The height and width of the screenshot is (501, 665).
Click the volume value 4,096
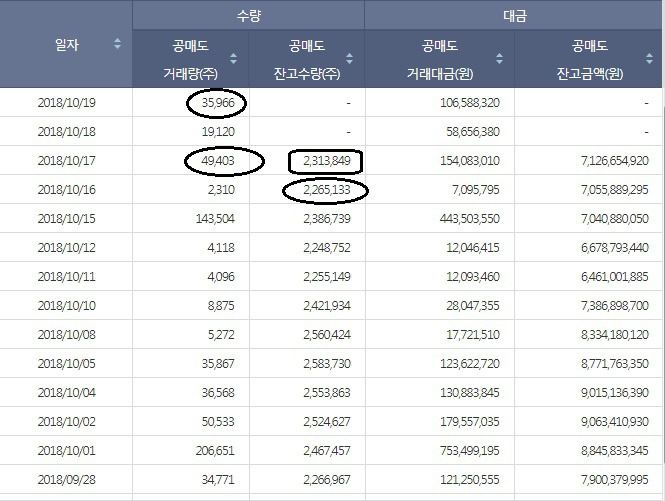click(x=221, y=277)
